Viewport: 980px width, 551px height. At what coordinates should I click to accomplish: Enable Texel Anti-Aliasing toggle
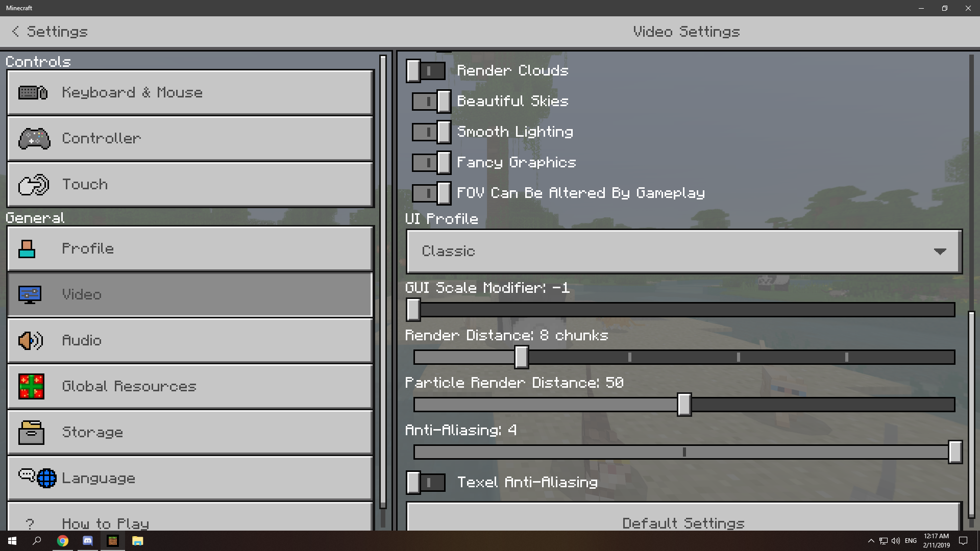(x=426, y=482)
